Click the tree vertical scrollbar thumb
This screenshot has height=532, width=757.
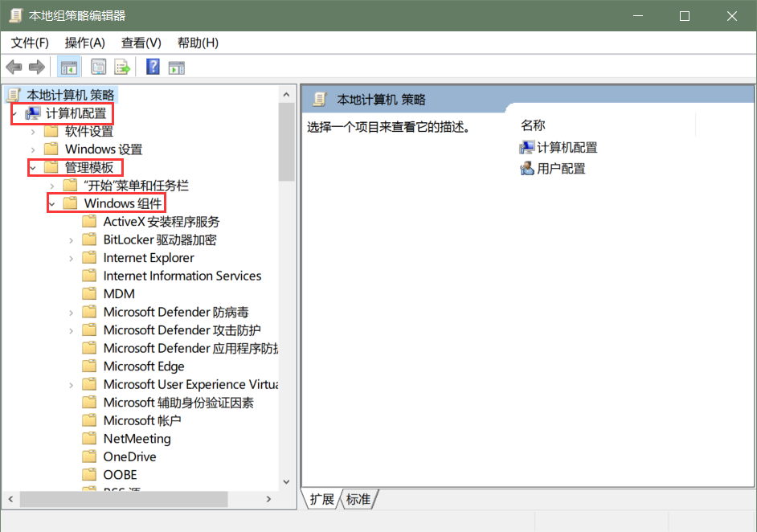coord(286,141)
